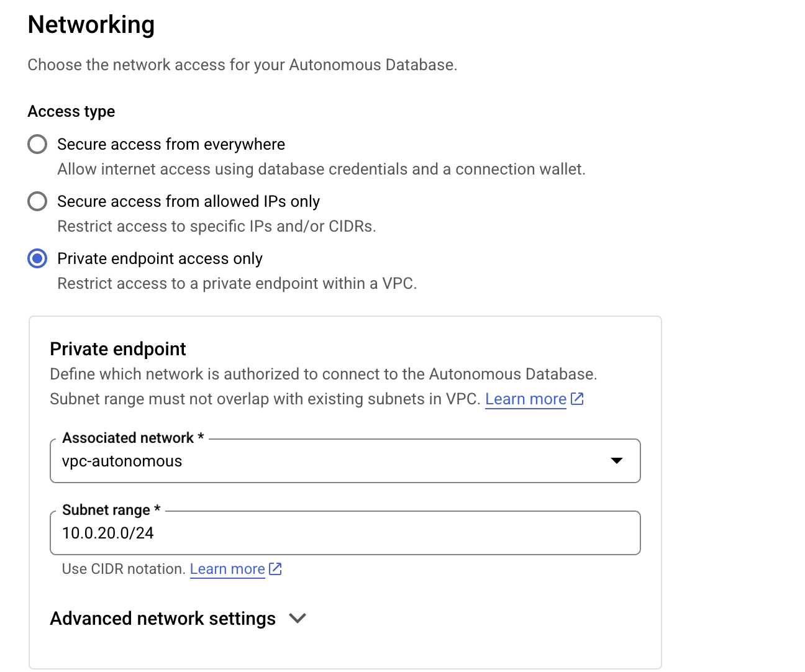Viewport: 805px width, 672px height.
Task: Click 'Allow internet access using database credentials' description
Action: 321,169
